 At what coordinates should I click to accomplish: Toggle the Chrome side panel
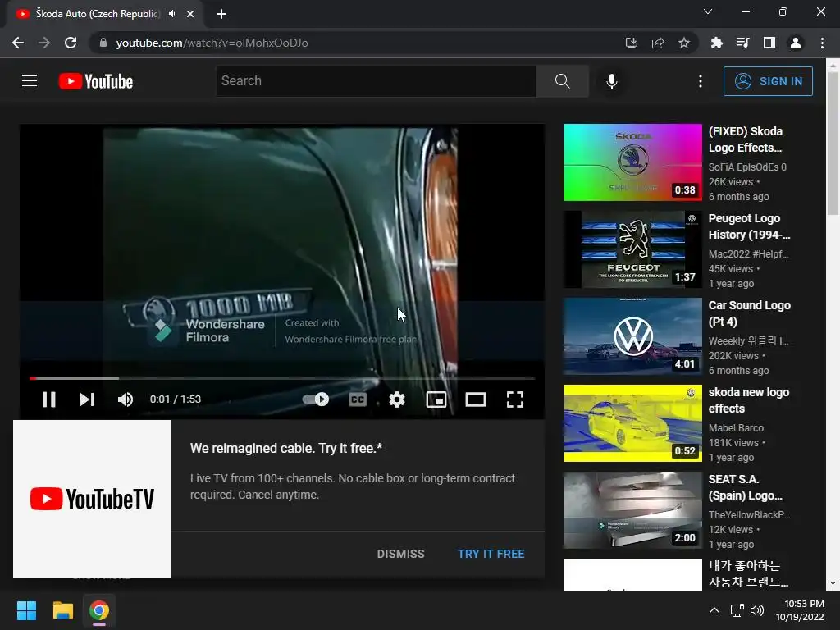point(769,43)
